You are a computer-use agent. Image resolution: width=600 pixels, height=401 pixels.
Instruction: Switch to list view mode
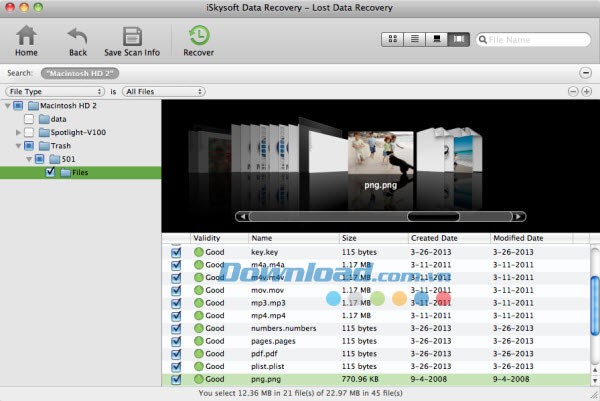pyautogui.click(x=414, y=39)
